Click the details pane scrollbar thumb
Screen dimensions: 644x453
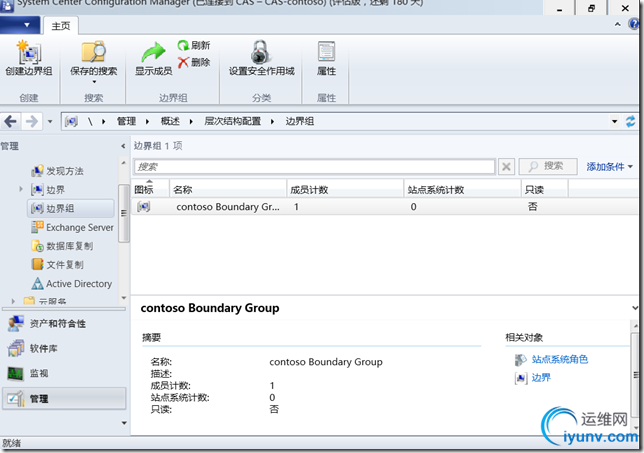[x=635, y=375]
